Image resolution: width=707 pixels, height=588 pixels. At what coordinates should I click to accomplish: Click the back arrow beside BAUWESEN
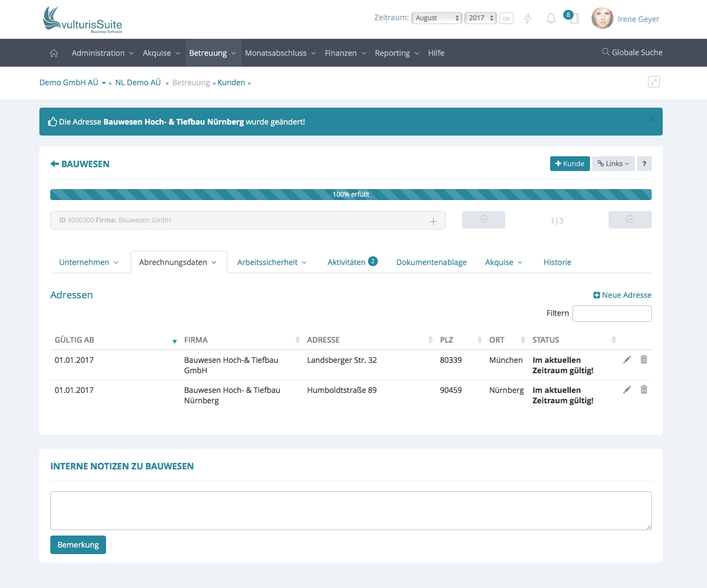[x=55, y=164]
